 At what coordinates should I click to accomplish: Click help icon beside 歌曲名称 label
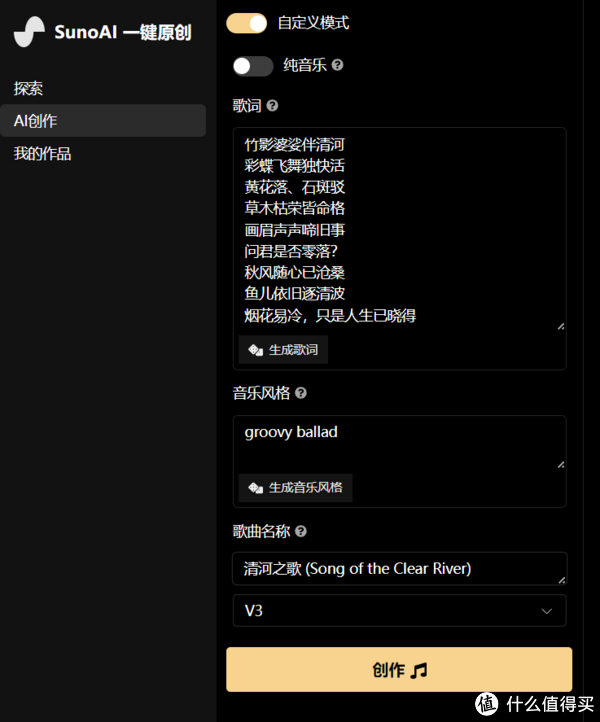301,532
